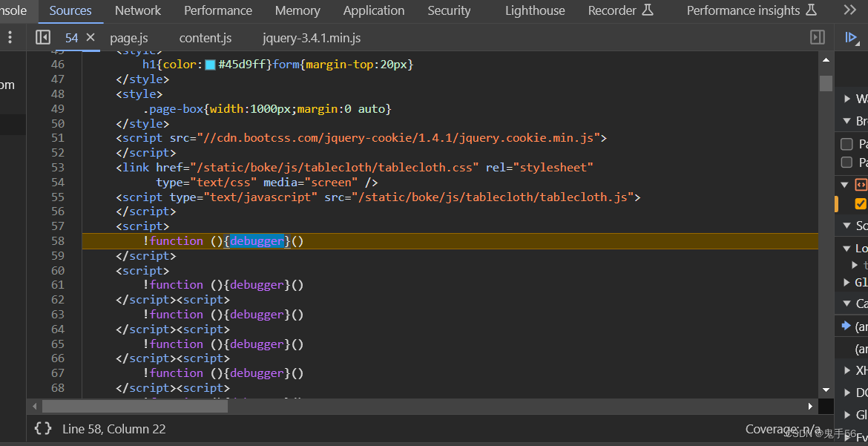
Task: Click the Recorder flask icon
Action: pyautogui.click(x=647, y=10)
